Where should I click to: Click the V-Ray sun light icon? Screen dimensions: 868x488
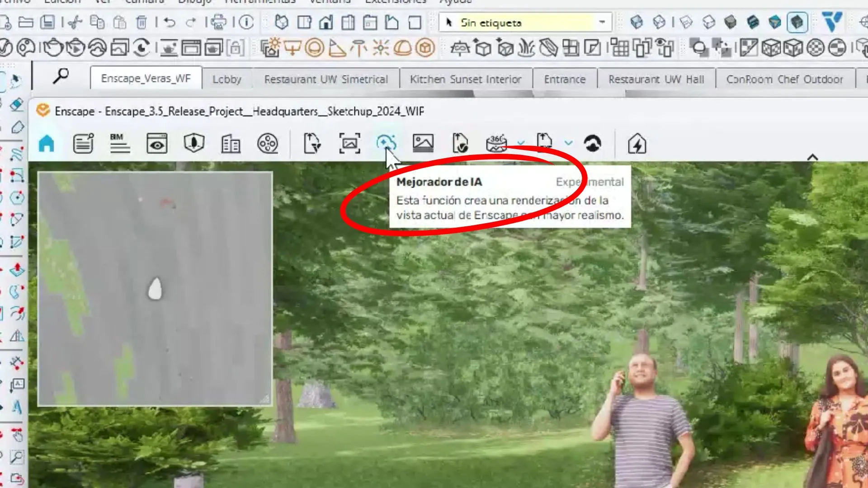pos(381,47)
